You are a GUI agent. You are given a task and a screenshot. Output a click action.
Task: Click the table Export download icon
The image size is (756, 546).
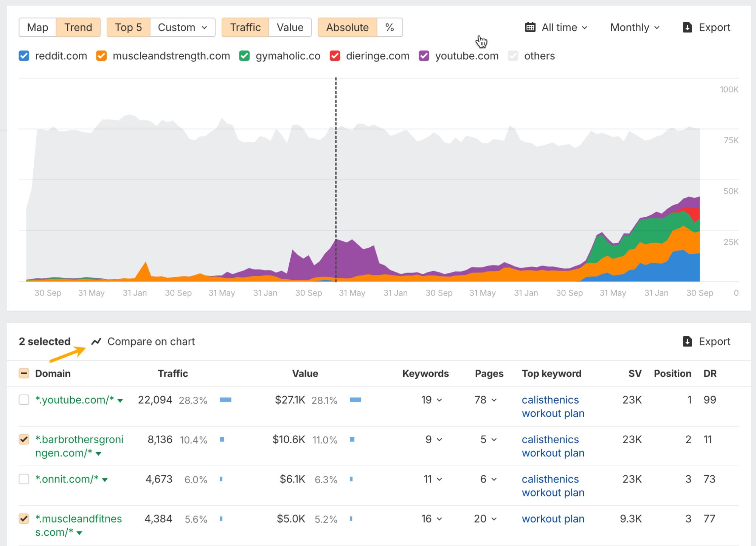pyautogui.click(x=687, y=341)
